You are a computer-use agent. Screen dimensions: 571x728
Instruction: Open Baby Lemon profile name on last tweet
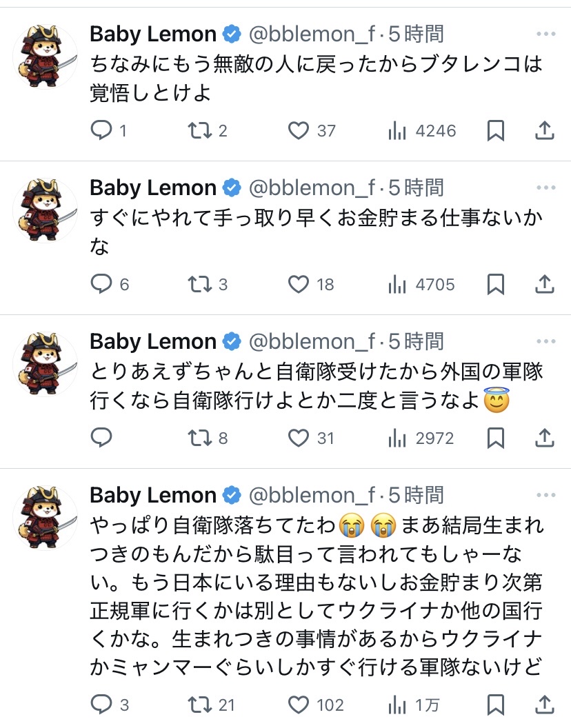coord(153,495)
